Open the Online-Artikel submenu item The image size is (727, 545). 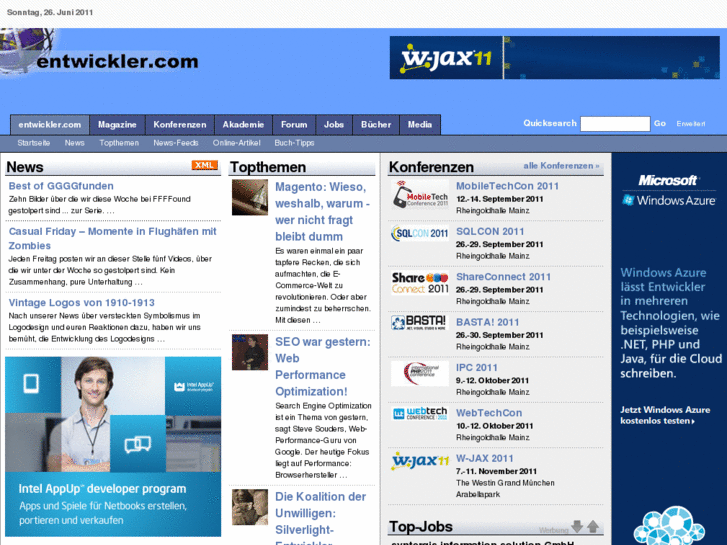[236, 143]
